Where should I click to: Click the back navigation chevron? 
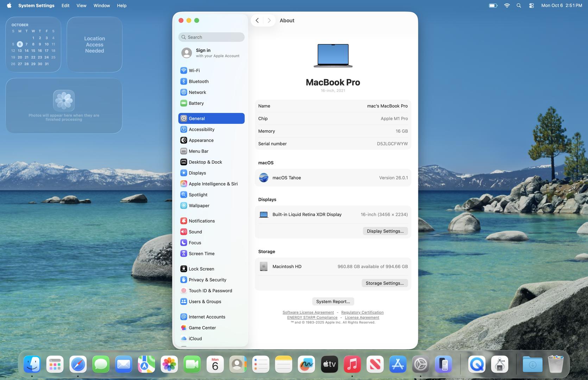(x=257, y=20)
